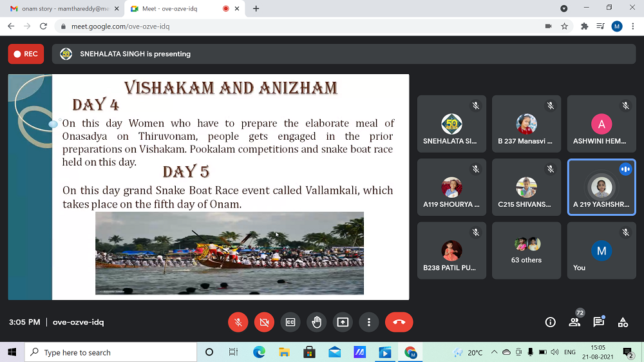
Task: Click the red REC recording indicator
Action: 26,54
